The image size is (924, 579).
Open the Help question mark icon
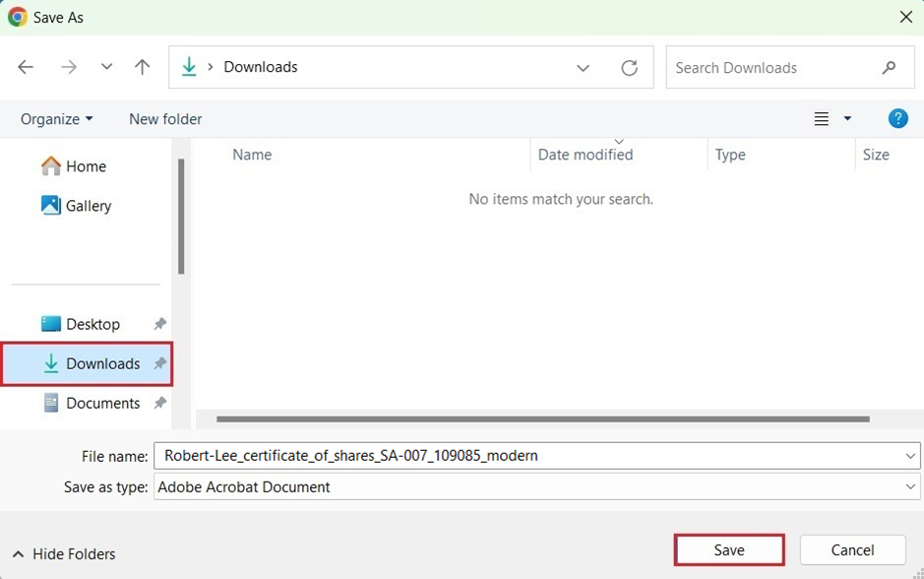coord(897,118)
